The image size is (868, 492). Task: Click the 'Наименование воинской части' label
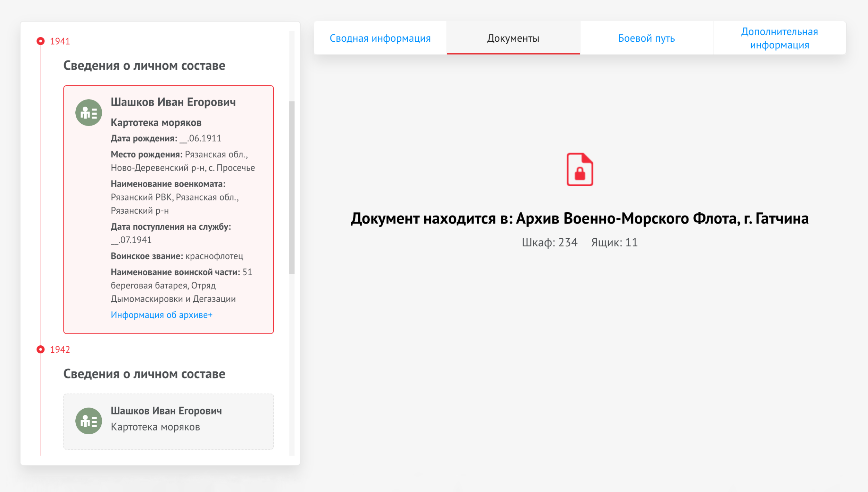[x=175, y=272]
